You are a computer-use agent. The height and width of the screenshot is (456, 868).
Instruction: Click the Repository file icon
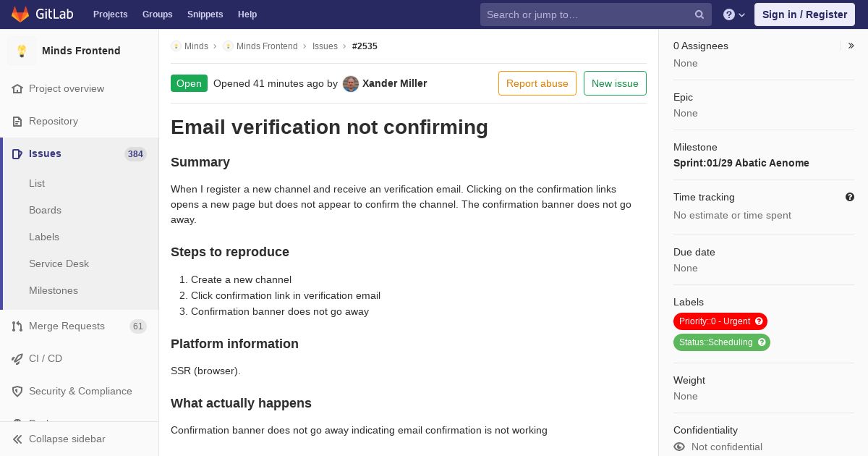tap(17, 121)
